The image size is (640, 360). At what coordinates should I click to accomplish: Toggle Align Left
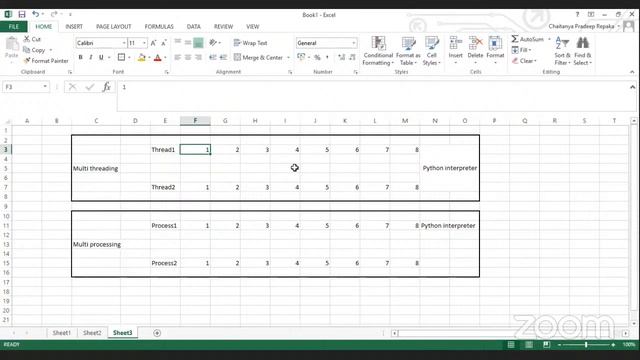[178, 58]
